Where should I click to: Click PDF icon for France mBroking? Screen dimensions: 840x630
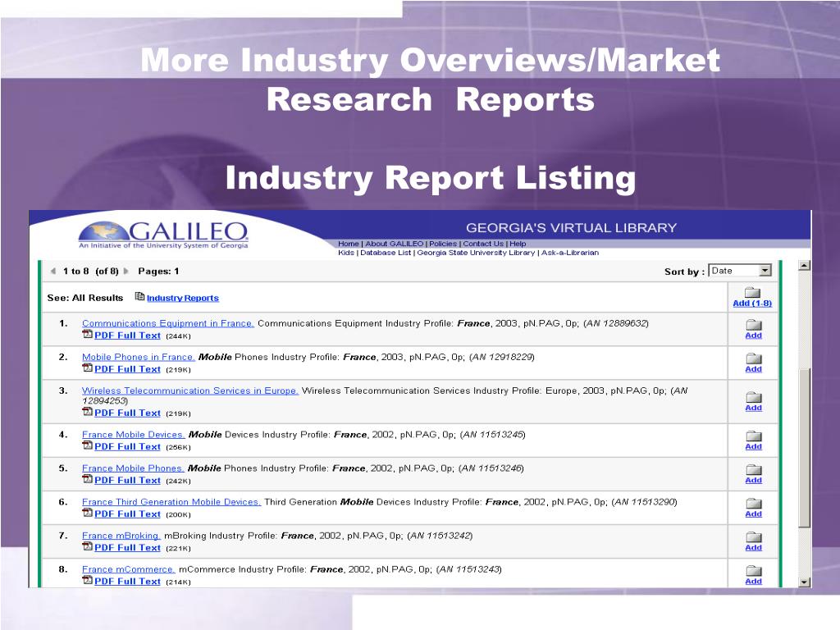87,546
